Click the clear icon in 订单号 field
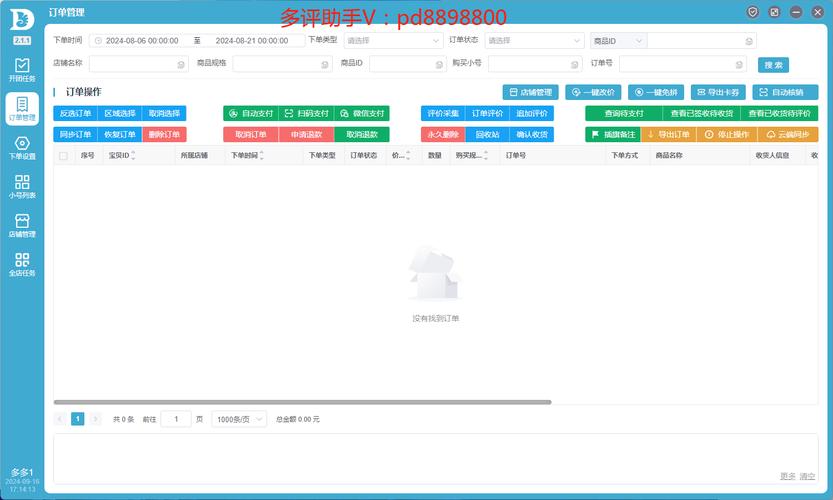833x500 pixels. pos(739,64)
